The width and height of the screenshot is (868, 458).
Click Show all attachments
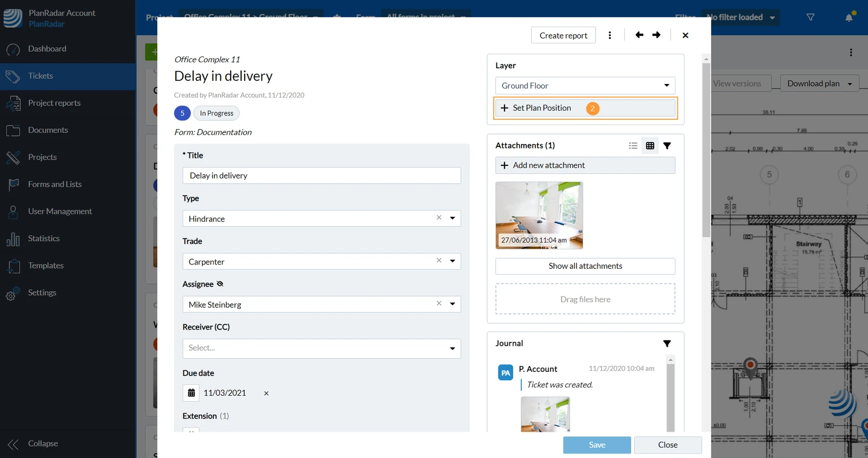[x=585, y=266]
